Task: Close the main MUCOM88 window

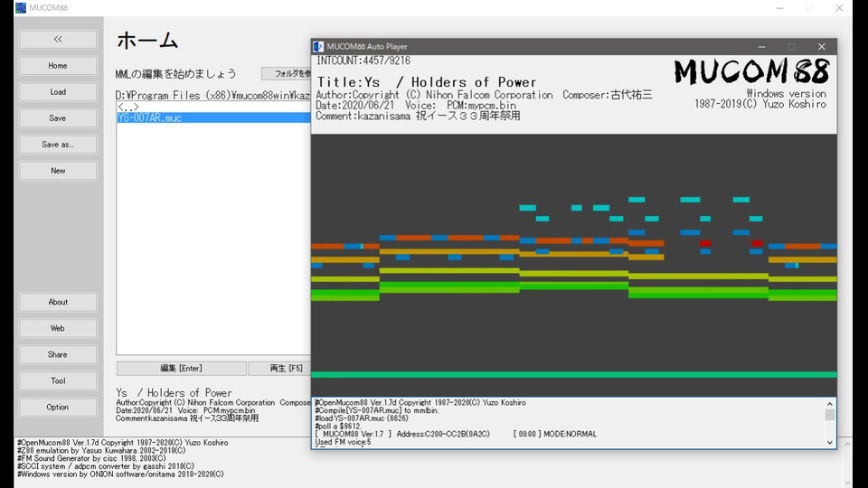Action: (x=839, y=8)
